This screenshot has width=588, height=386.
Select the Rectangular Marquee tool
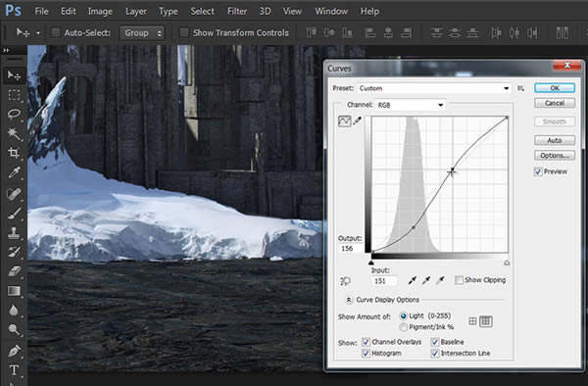tap(14, 95)
